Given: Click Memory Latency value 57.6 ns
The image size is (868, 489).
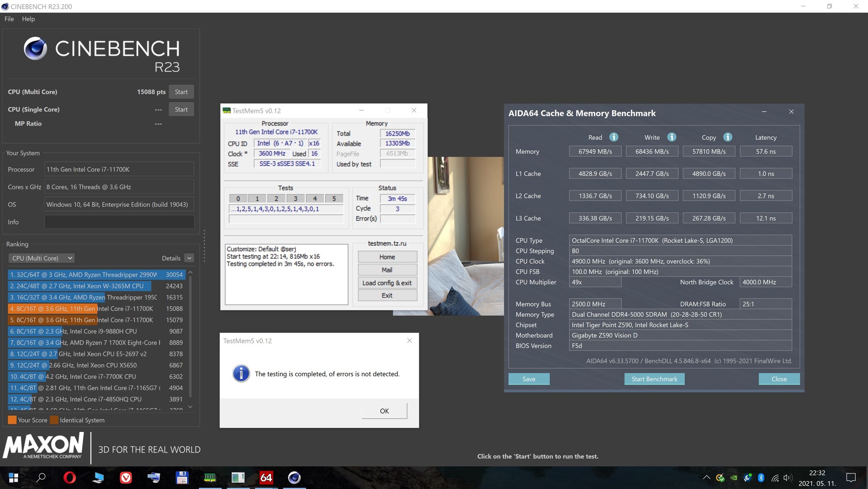Looking at the screenshot, I should pos(766,151).
